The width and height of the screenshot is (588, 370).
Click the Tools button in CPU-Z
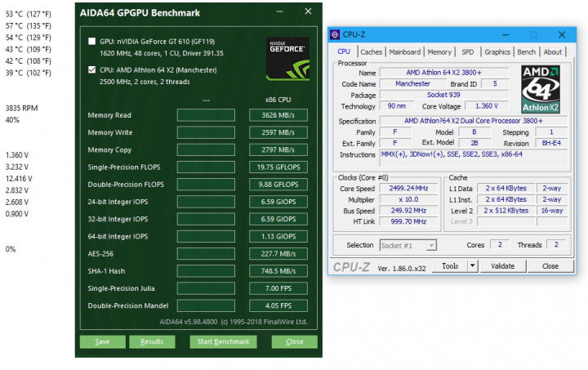coord(450,265)
